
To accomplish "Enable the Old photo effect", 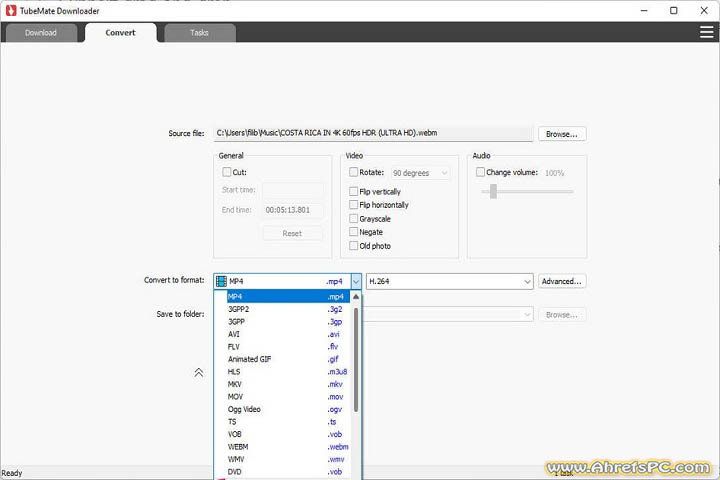I will click(x=353, y=245).
